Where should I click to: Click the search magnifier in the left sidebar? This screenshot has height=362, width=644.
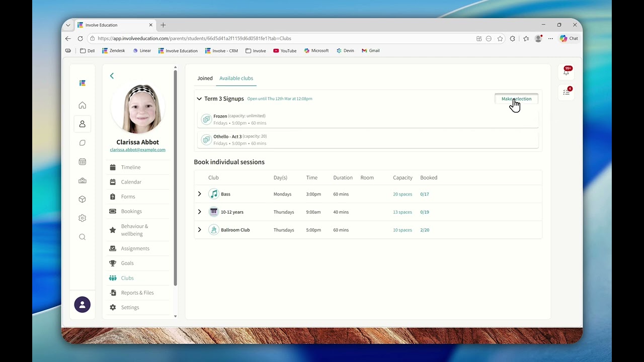coord(83,237)
